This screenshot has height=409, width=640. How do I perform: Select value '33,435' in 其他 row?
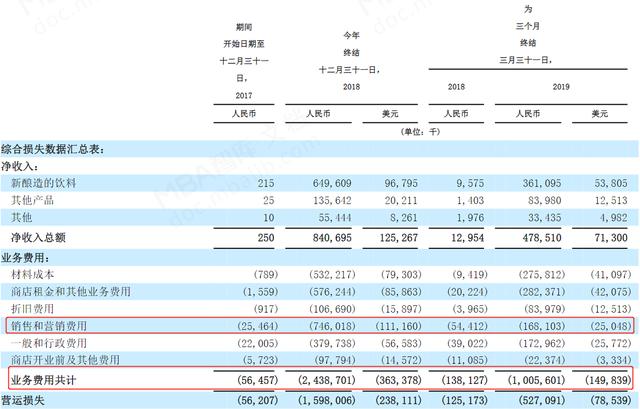pos(544,218)
